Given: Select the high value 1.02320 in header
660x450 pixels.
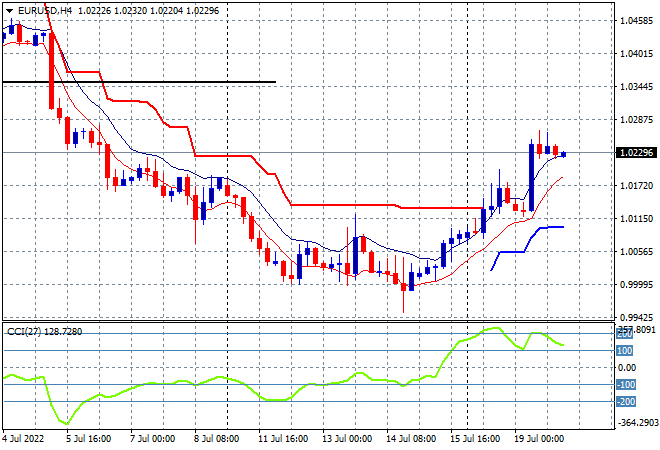Looking at the screenshot, I should 130,11.
